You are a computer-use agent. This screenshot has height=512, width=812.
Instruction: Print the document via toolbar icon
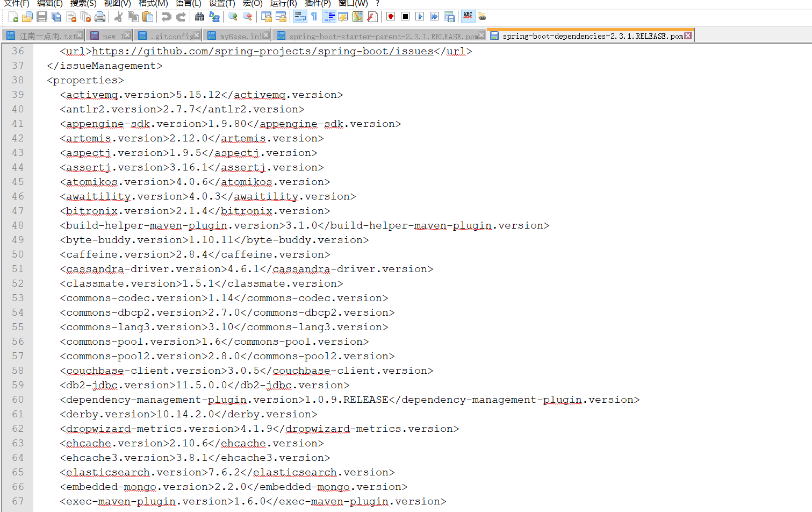click(100, 17)
